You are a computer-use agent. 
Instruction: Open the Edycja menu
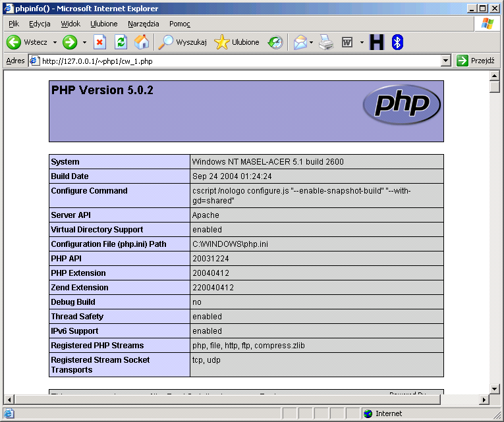point(40,24)
